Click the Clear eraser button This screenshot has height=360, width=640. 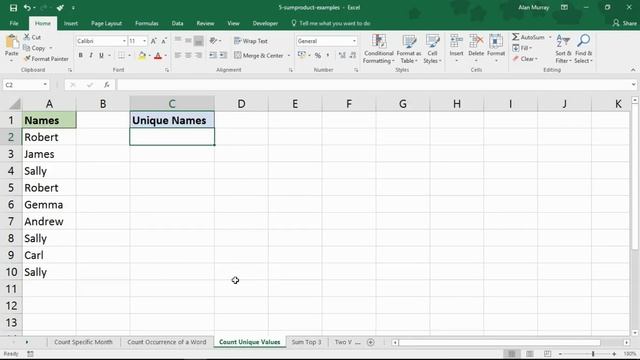click(x=526, y=59)
